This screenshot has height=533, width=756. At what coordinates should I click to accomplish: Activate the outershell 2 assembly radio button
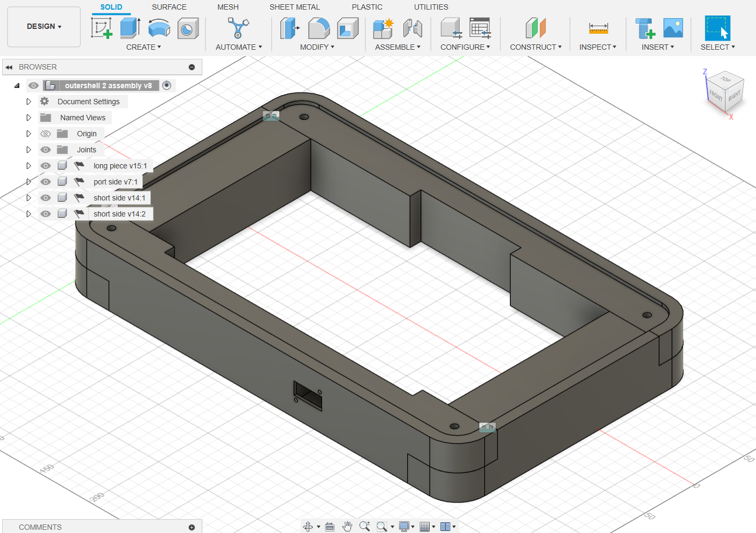[167, 86]
